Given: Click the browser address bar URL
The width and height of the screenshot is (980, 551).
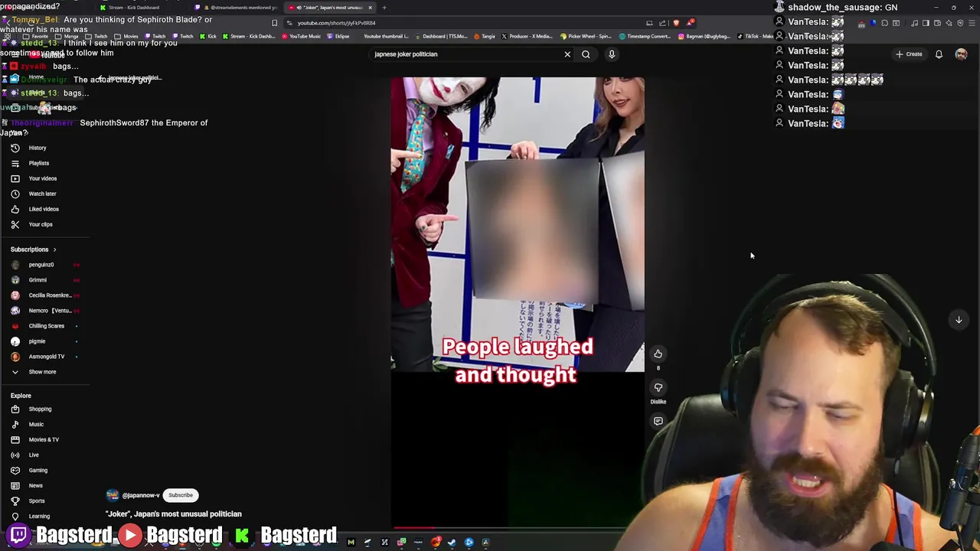Looking at the screenshot, I should point(336,23).
